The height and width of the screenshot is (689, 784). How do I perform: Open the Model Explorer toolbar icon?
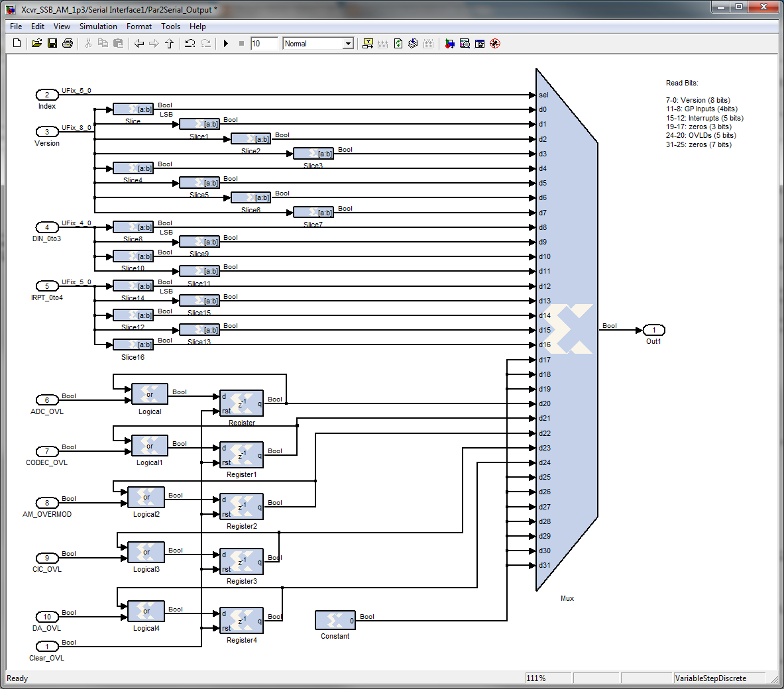click(465, 44)
